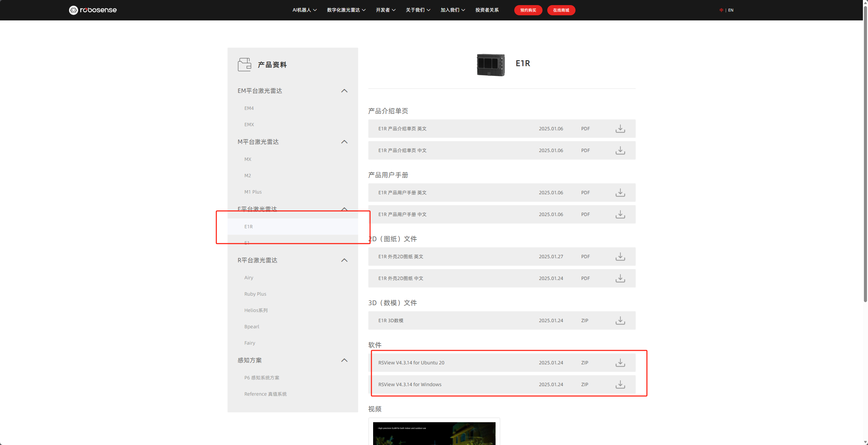Click the RSView V4.3.14 for Windows name
Viewport: 868px width, 445px height.
[410, 384]
